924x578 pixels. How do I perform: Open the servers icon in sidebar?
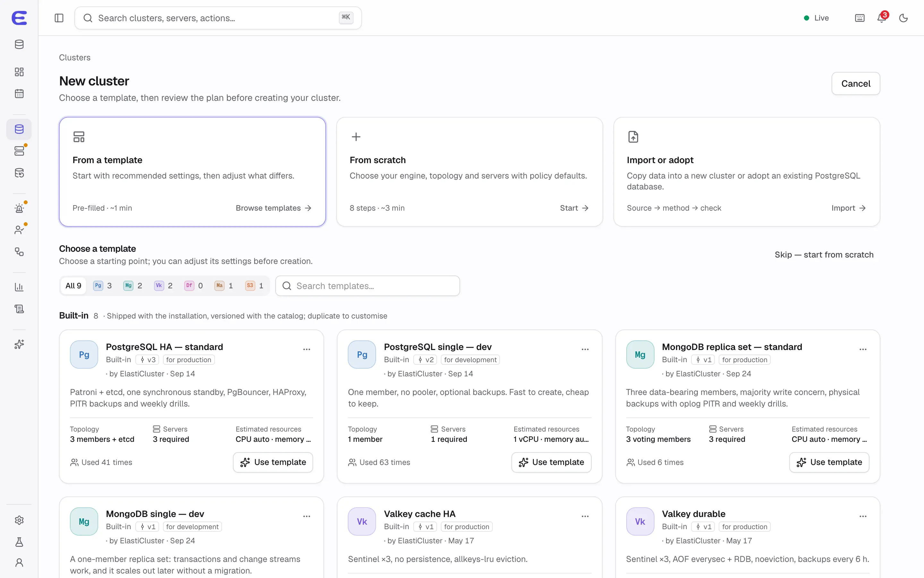(19, 151)
